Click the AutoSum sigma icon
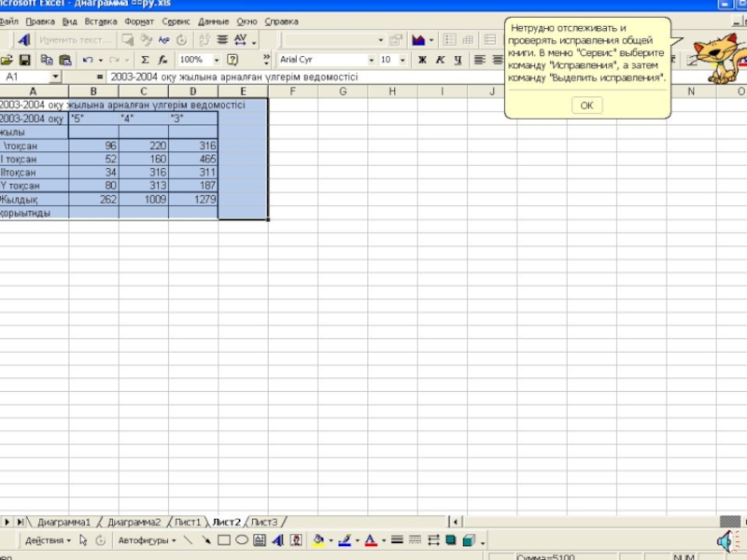Screen dimensions: 747x560 (x=146, y=60)
